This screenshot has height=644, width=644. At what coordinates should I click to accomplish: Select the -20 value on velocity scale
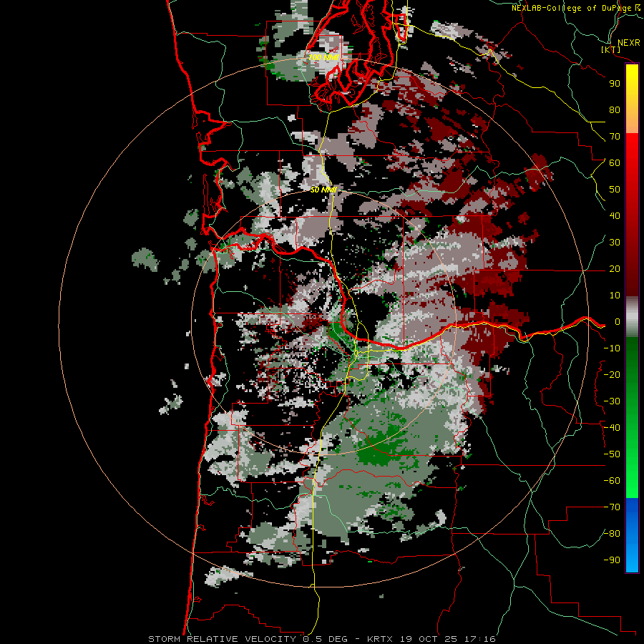(x=612, y=375)
